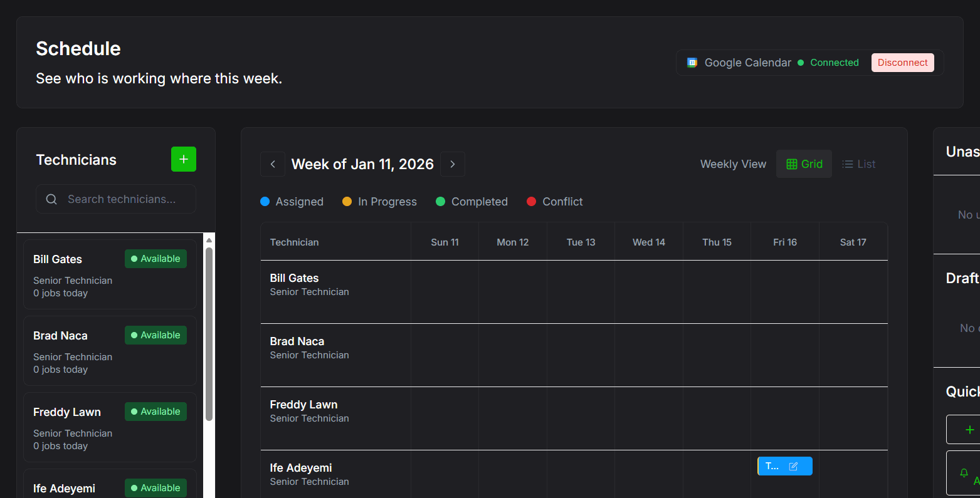Image resolution: width=980 pixels, height=498 pixels.
Task: Click the green add technician plus button
Action: pos(184,159)
